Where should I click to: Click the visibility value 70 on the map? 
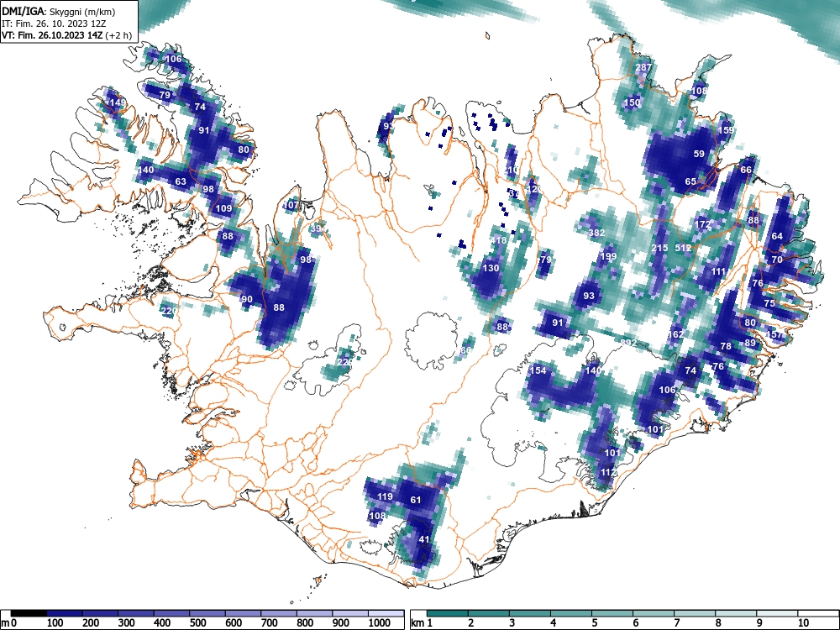click(777, 260)
